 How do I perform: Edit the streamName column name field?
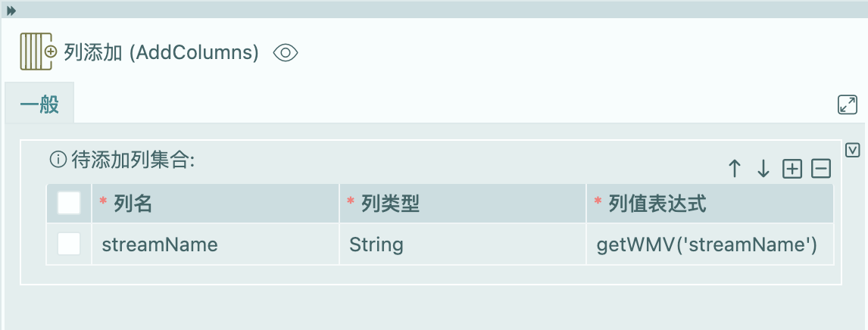(x=214, y=244)
